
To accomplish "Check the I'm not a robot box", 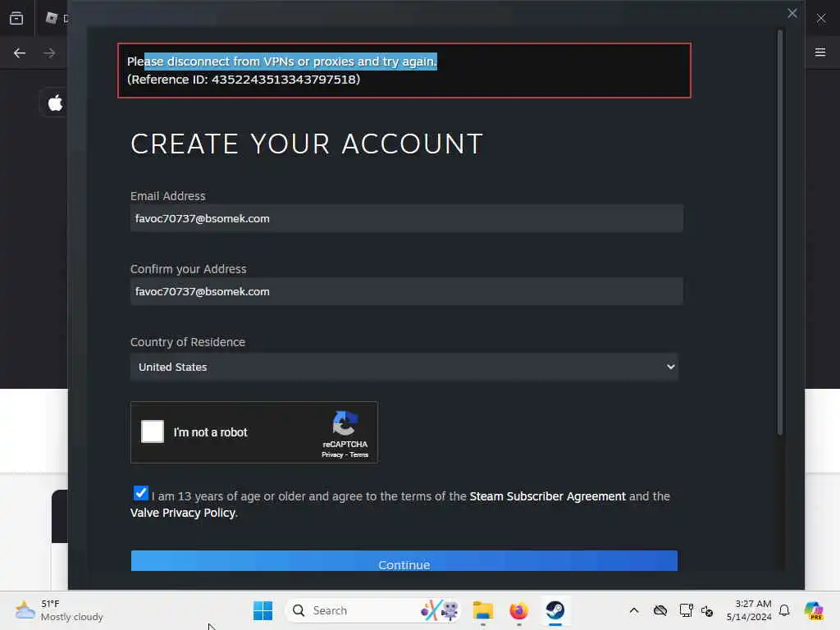I will click(152, 431).
